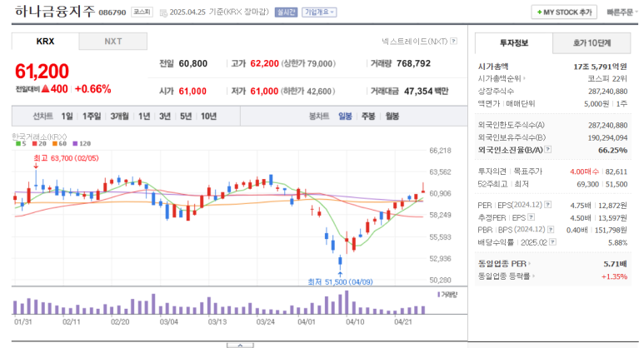644x348 pixels.
Task: Click the orange 60-day moving average legend marker
Action: click(55, 144)
